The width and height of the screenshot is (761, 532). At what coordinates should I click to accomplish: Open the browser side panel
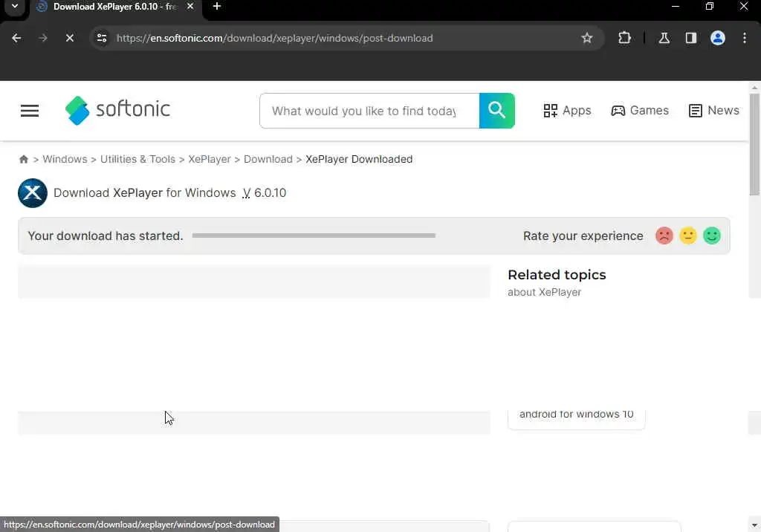coord(690,38)
